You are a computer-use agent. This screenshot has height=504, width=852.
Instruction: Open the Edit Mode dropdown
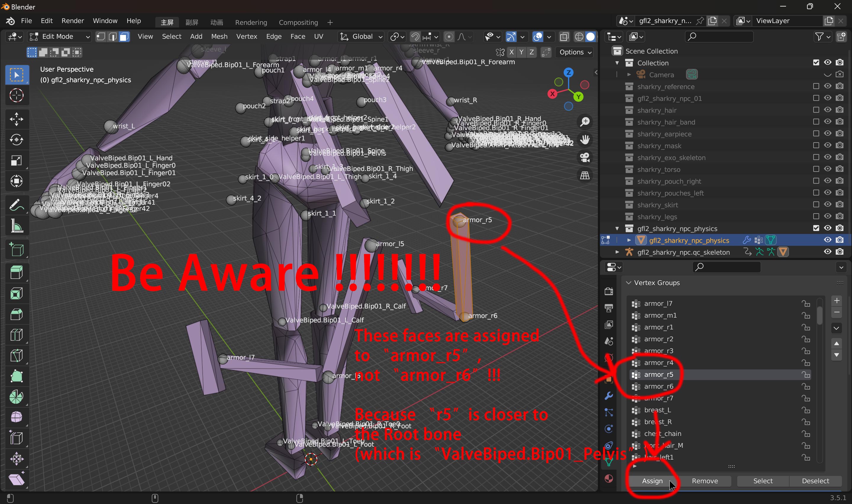coord(60,37)
